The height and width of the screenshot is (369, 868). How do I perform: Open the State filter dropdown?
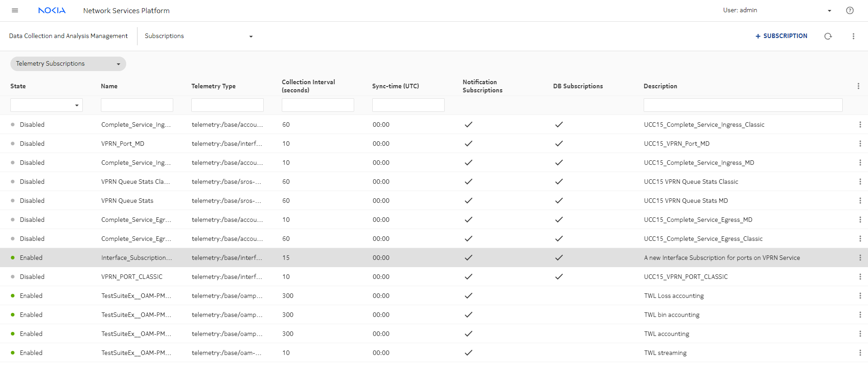[x=47, y=105]
